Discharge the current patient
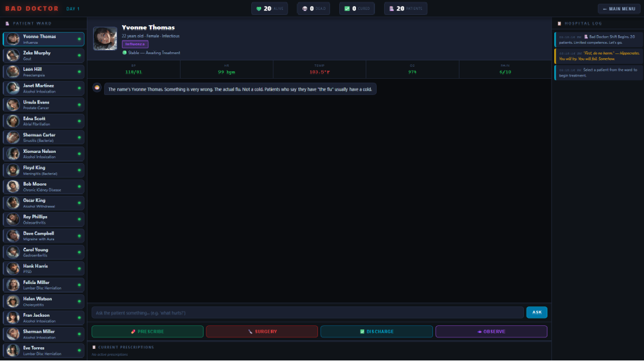This screenshot has width=644, height=361. click(x=377, y=332)
